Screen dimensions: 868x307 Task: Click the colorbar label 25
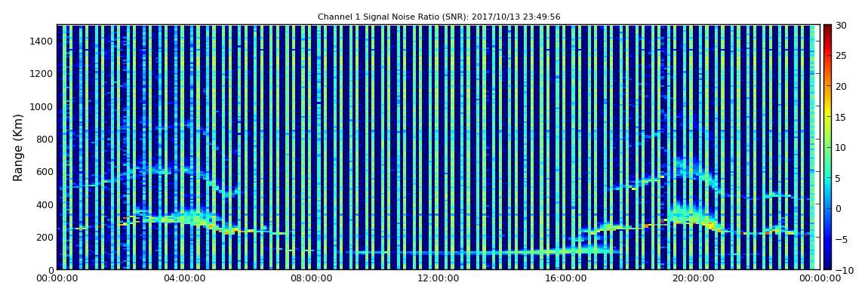pyautogui.click(x=842, y=56)
